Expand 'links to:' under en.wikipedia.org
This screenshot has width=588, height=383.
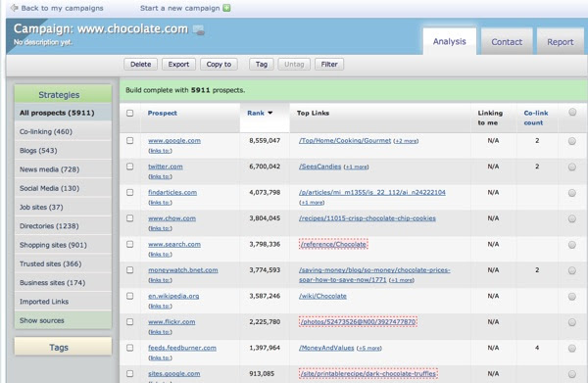[160, 307]
